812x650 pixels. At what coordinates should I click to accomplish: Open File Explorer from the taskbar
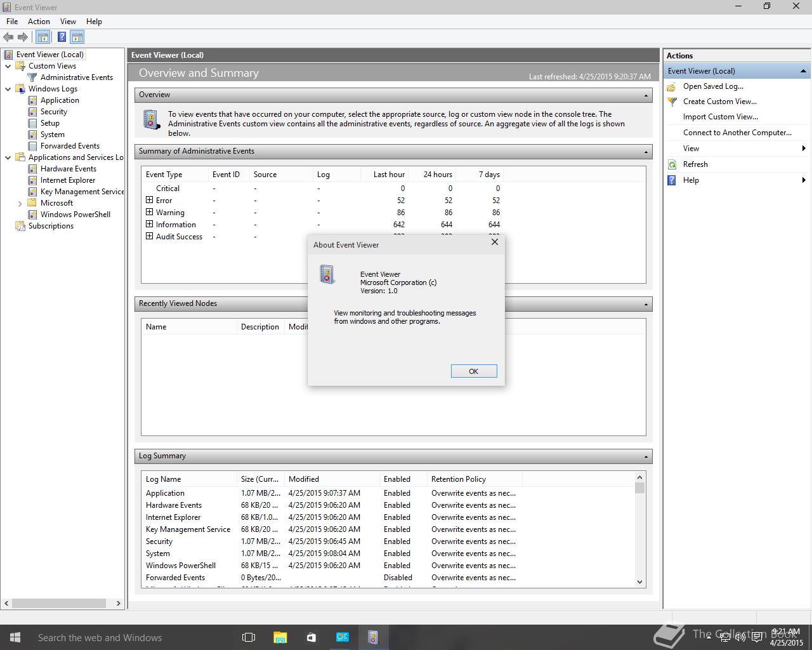(280, 637)
